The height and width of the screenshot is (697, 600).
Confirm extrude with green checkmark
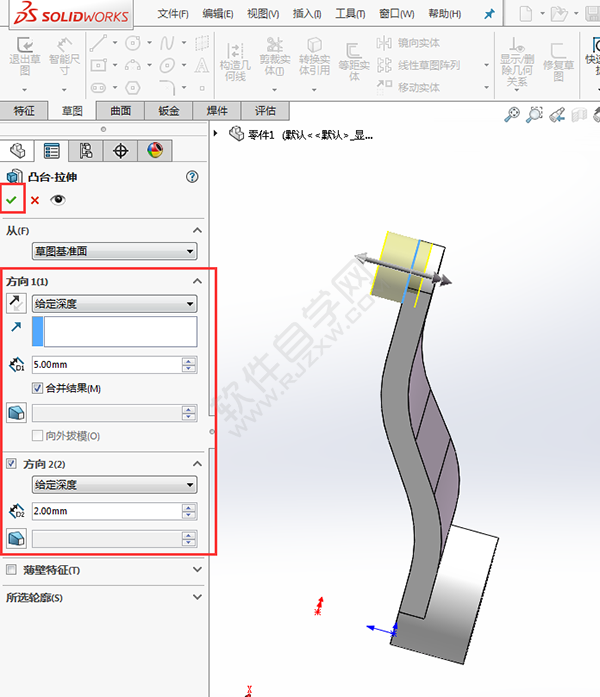click(x=12, y=200)
